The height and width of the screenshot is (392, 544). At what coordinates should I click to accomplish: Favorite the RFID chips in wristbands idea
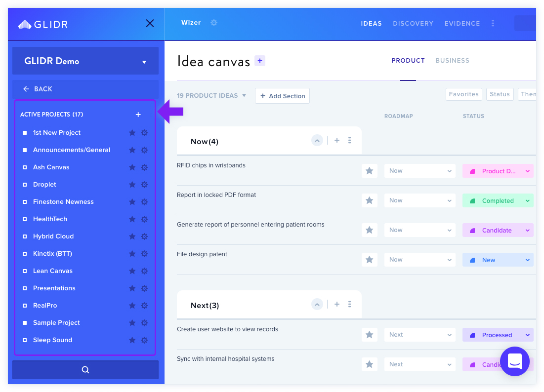click(x=370, y=171)
